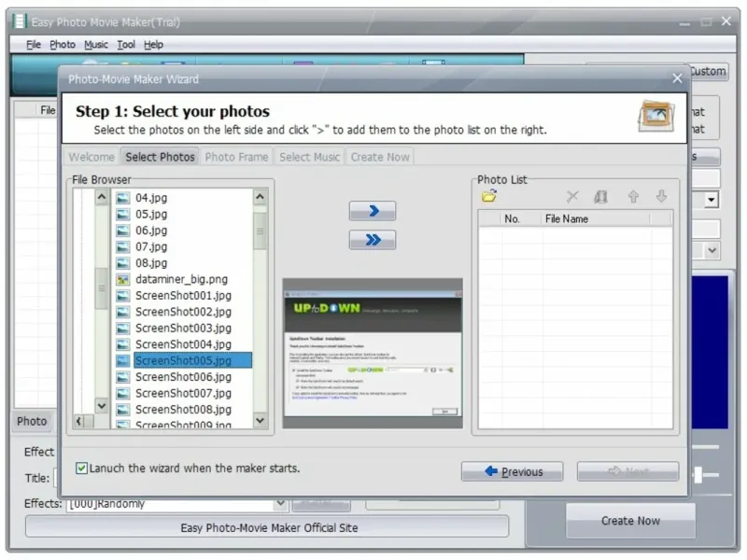This screenshot has height=560, width=747.
Task: Open the Help menu
Action: 153,45
